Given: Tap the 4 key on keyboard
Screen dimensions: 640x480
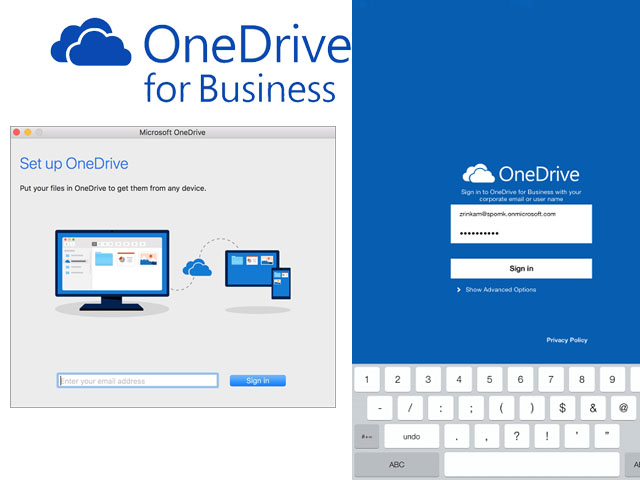Looking at the screenshot, I should point(459,379).
